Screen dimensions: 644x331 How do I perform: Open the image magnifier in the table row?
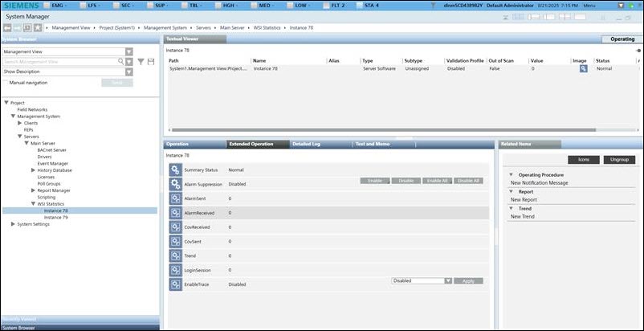click(583, 69)
